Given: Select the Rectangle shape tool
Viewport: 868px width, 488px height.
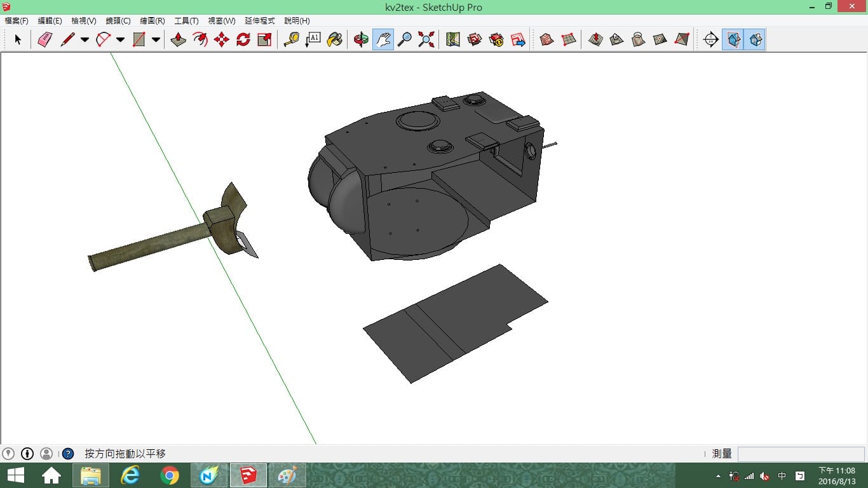Looking at the screenshot, I should (139, 39).
